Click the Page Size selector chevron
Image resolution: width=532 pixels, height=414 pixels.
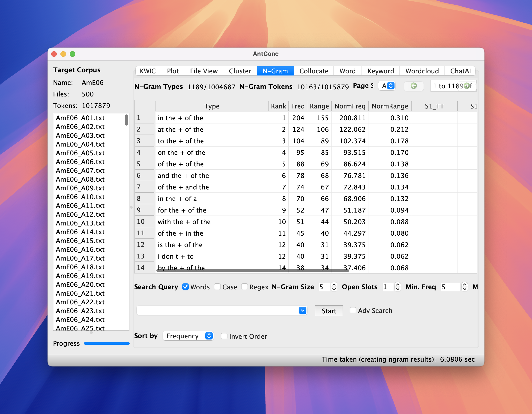(x=391, y=86)
